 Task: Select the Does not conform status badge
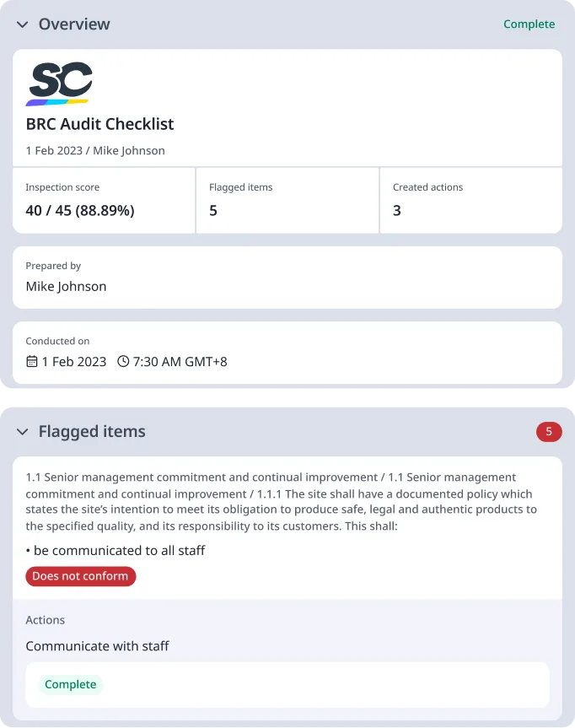point(80,576)
